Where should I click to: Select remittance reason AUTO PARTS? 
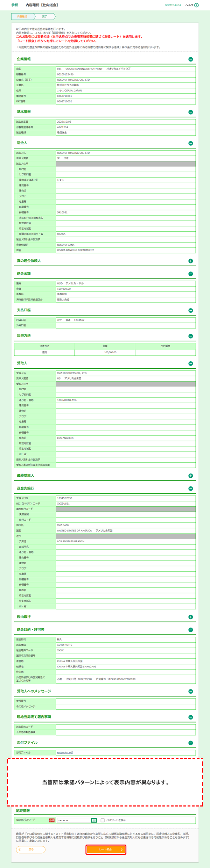(x=65, y=645)
